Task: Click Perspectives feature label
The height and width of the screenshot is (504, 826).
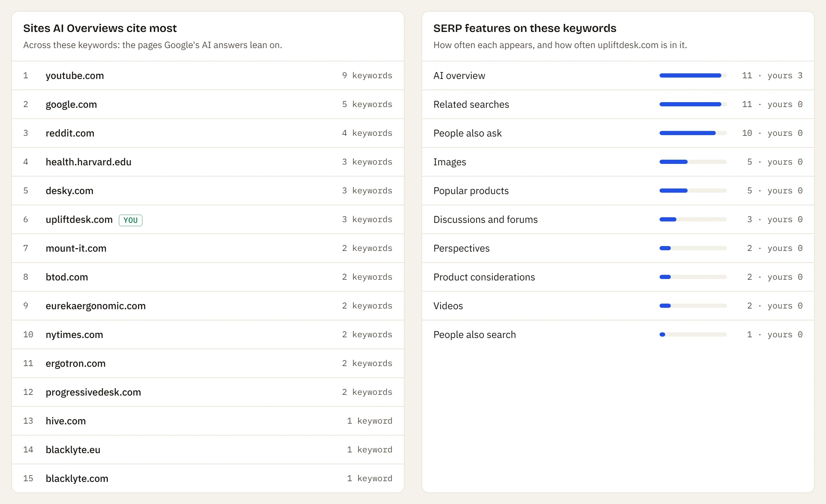Action: pos(461,248)
